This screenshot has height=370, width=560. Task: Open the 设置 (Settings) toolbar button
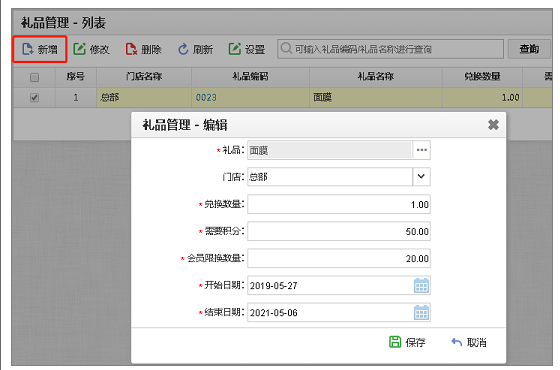coord(247,49)
